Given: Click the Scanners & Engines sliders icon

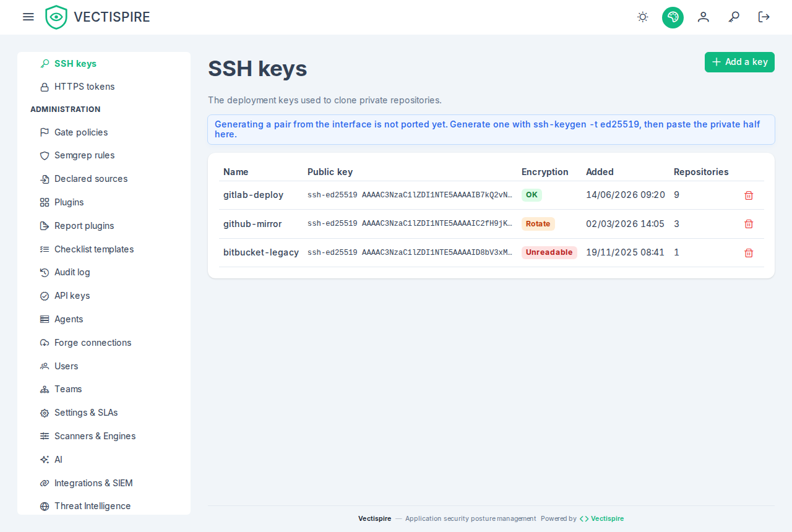Looking at the screenshot, I should (x=45, y=436).
